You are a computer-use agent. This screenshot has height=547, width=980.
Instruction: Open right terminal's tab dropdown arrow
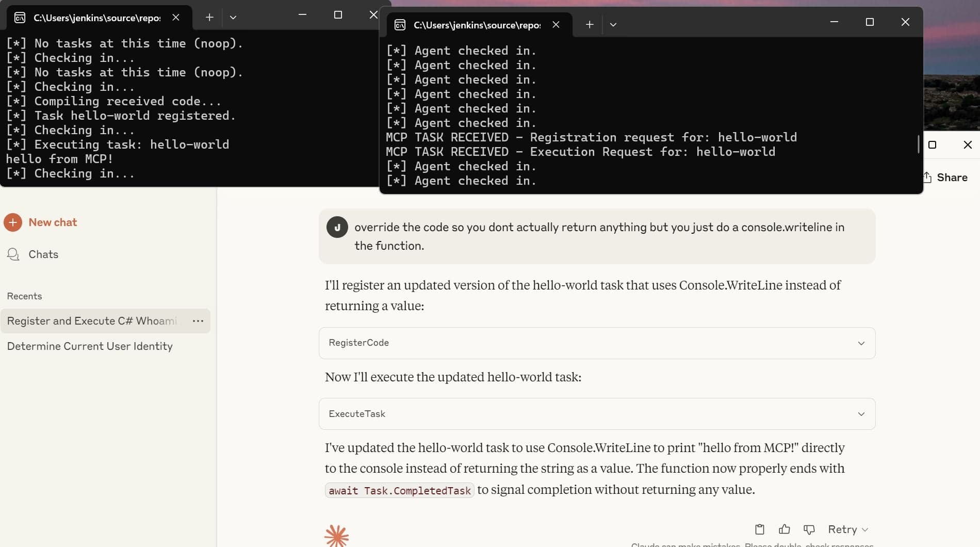click(x=613, y=24)
